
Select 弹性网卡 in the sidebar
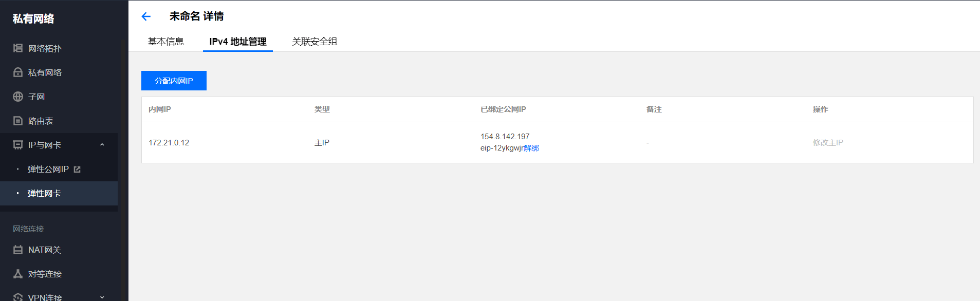click(x=44, y=193)
